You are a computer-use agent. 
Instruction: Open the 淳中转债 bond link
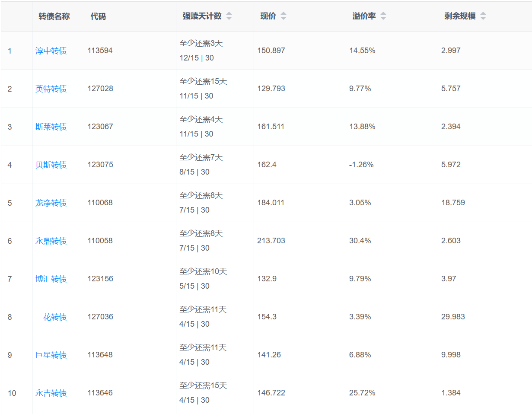coord(51,51)
